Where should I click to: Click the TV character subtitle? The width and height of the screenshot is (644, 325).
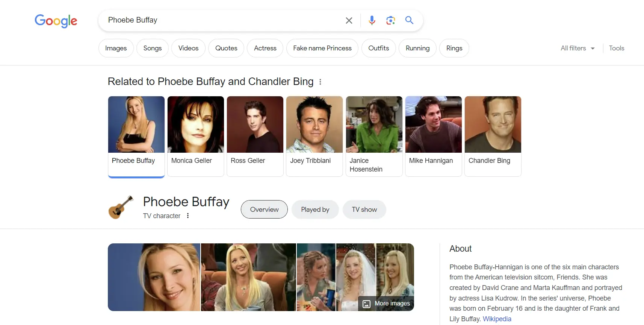pyautogui.click(x=162, y=216)
